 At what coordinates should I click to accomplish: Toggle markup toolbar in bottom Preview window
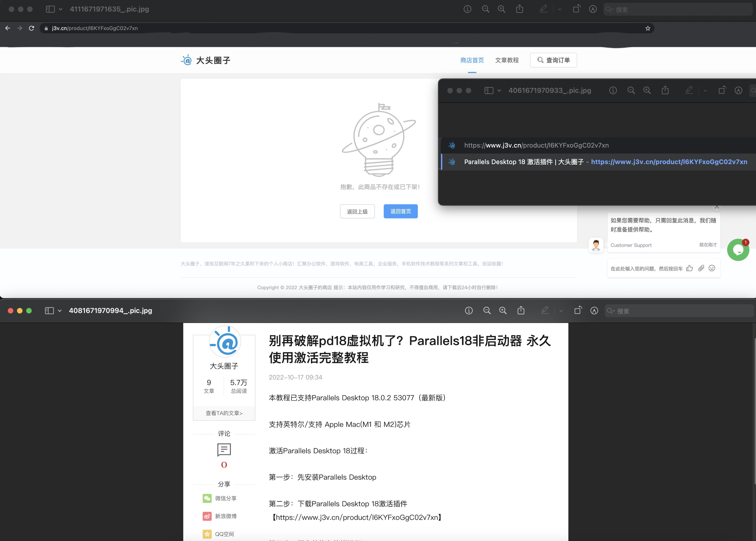(x=594, y=310)
